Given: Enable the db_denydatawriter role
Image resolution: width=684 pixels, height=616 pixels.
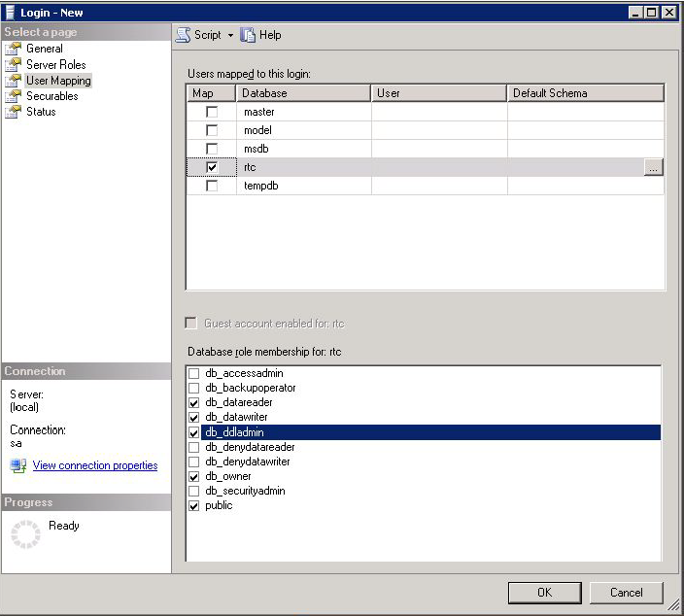Looking at the screenshot, I should point(193,462).
